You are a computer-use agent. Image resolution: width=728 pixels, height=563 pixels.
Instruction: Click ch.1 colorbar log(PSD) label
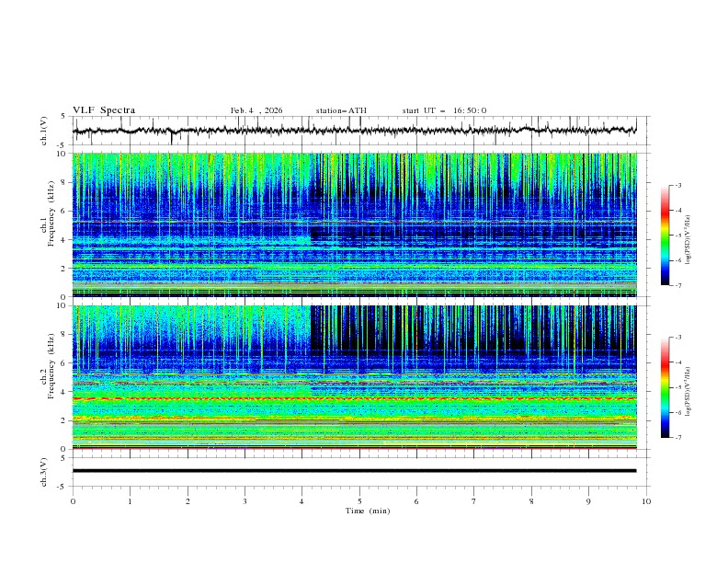tap(688, 240)
